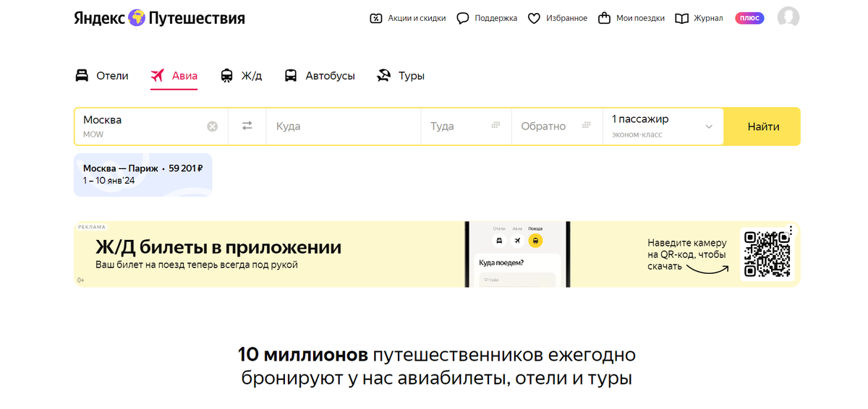Open Мои поездки link
The width and height of the screenshot is (868, 409).
pyautogui.click(x=640, y=18)
